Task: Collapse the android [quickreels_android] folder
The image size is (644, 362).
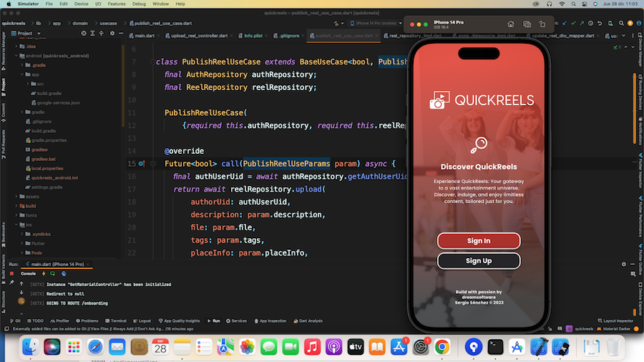Action: coord(16,56)
